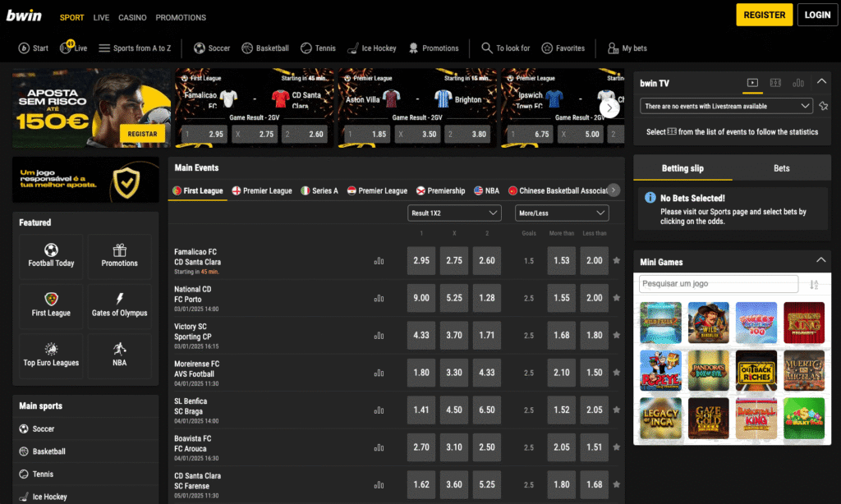The image size is (841, 504).
Task: Switch to the Bets tab
Action: (x=781, y=168)
